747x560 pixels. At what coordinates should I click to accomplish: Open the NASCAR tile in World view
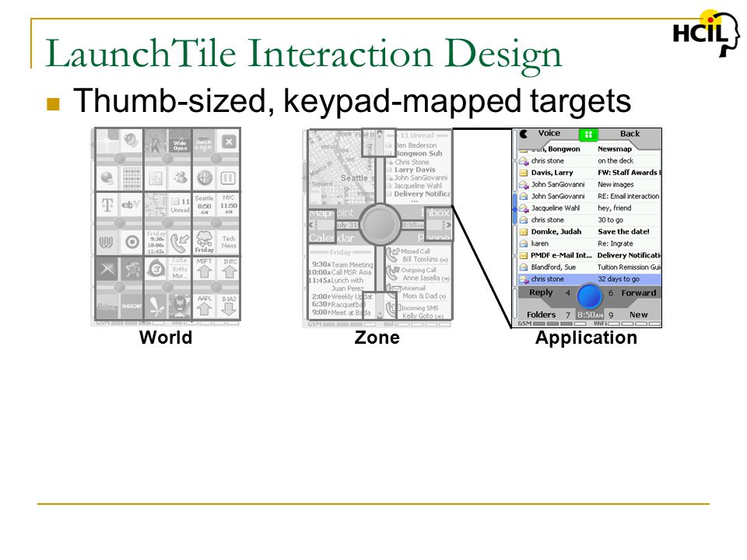pos(132,306)
